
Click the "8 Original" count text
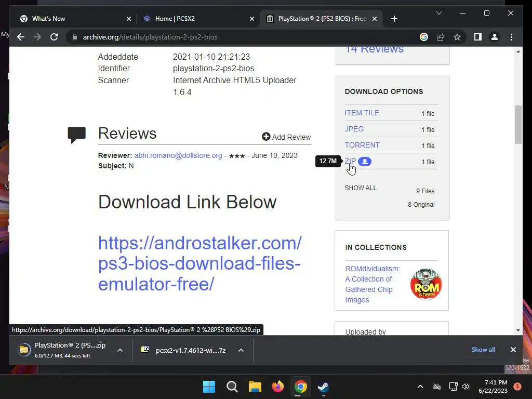(421, 205)
